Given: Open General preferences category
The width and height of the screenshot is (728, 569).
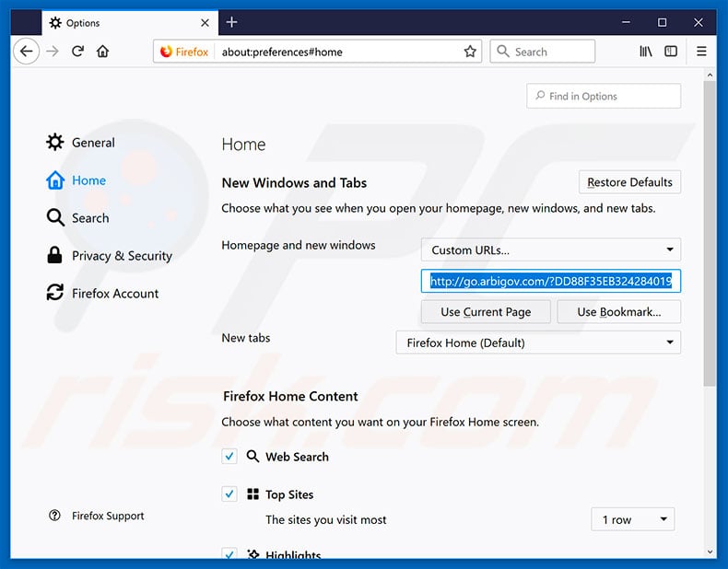Looking at the screenshot, I should [80, 142].
